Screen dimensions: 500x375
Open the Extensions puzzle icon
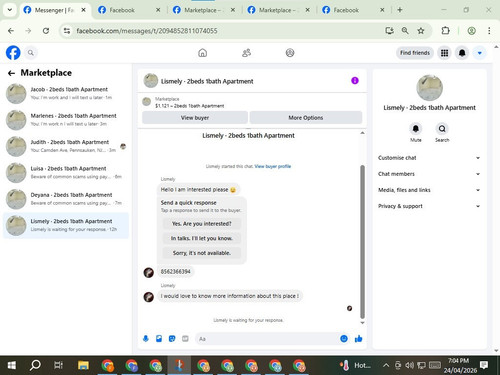click(445, 31)
